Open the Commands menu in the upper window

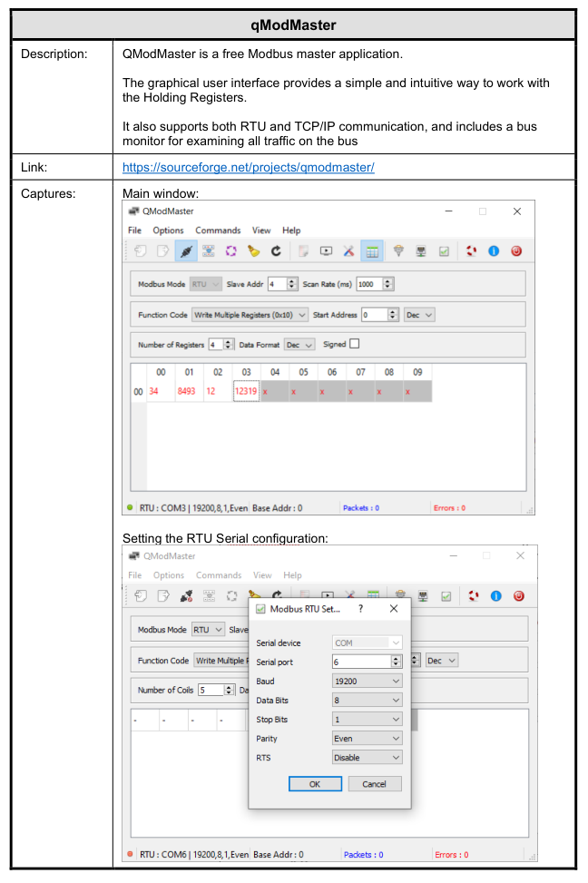(218, 231)
